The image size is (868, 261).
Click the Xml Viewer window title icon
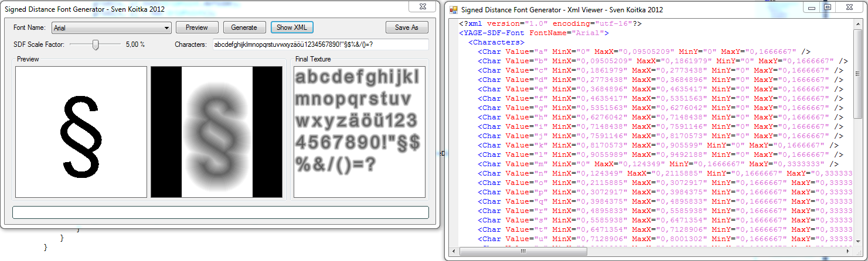(453, 10)
